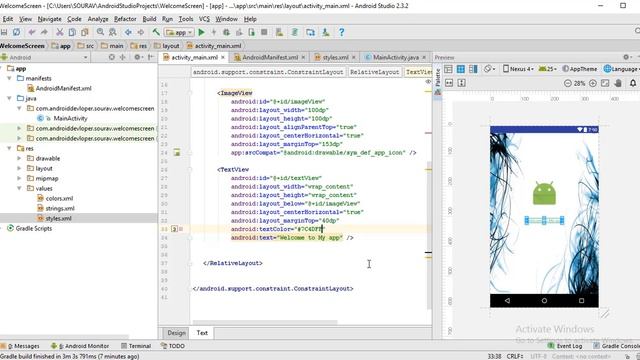Click editor horizontal scrollbar
This screenshot has width=640, height=360.
point(265,322)
